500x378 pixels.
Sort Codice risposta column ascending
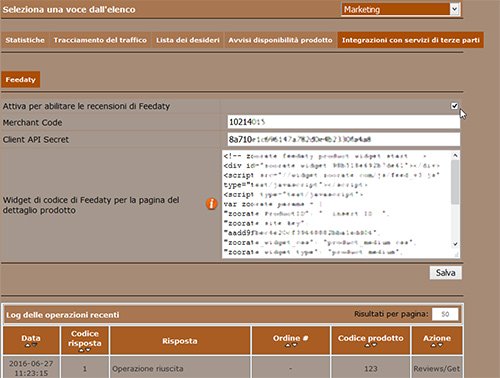(81, 350)
